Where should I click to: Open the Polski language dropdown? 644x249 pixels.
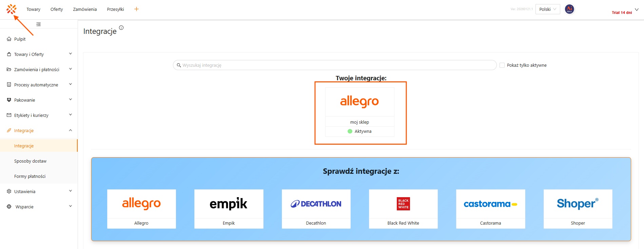[x=547, y=9]
